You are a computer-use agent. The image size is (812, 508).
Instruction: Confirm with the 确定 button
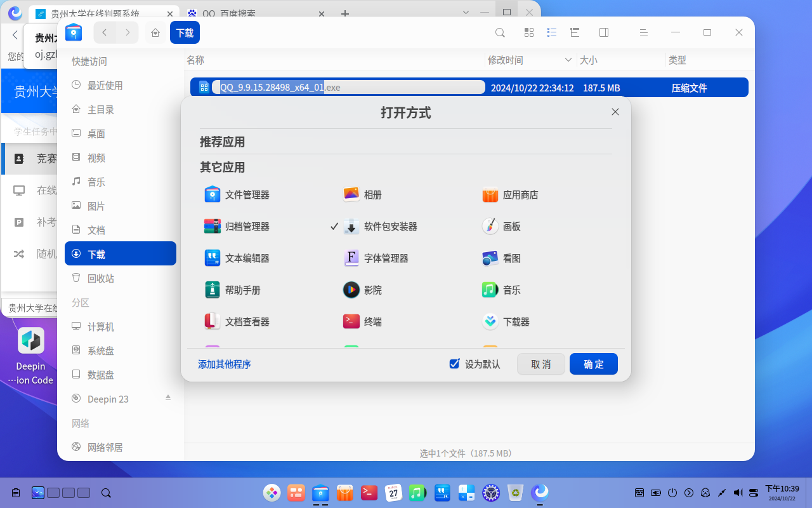coord(594,364)
